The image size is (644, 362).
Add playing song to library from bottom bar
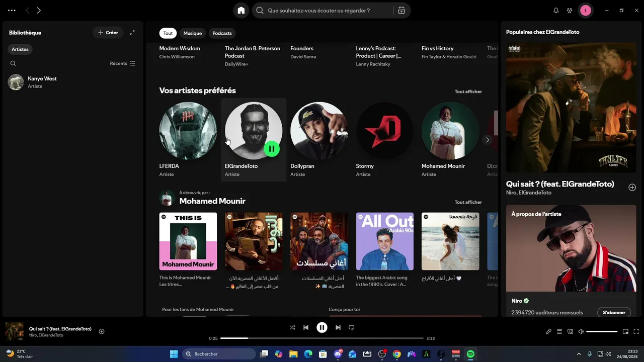click(x=102, y=331)
